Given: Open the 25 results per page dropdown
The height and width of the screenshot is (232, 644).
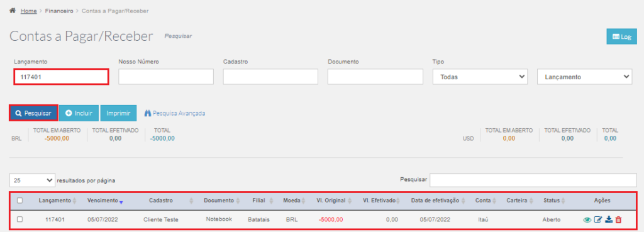Looking at the screenshot, I should pyautogui.click(x=32, y=180).
